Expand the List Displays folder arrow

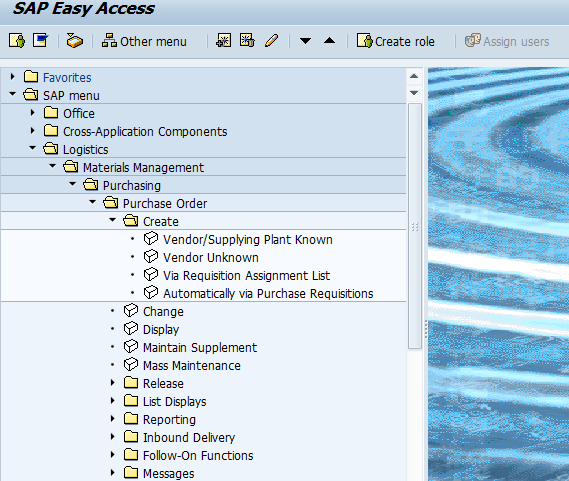112,401
